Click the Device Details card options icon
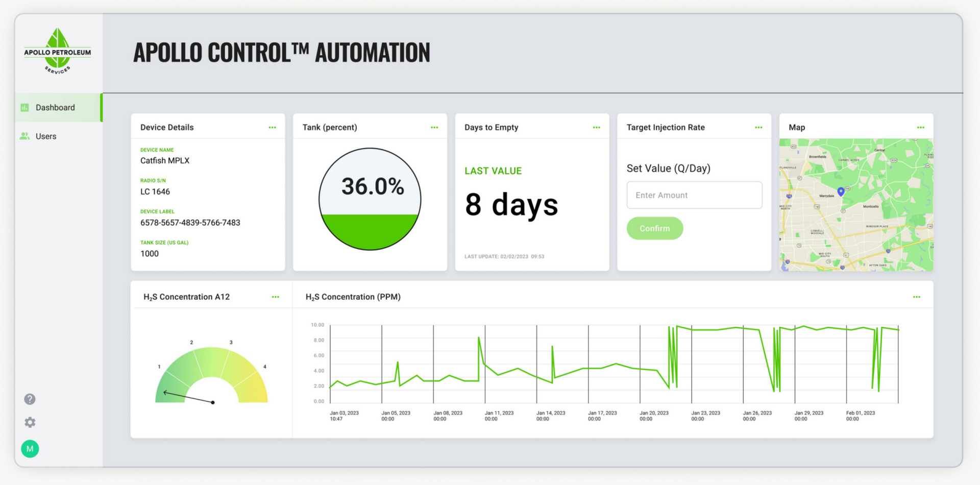Viewport: 980px width, 485px height. 272,127
